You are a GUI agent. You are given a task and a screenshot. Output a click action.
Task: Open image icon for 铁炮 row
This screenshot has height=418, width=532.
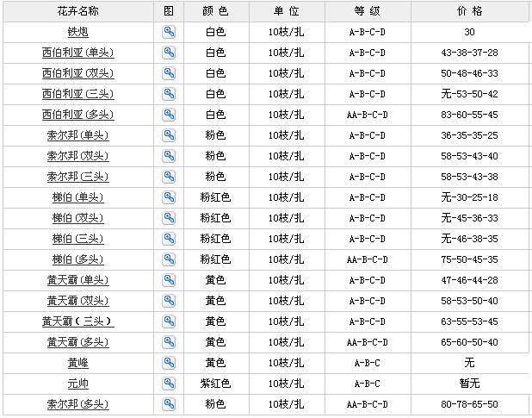tap(169, 32)
